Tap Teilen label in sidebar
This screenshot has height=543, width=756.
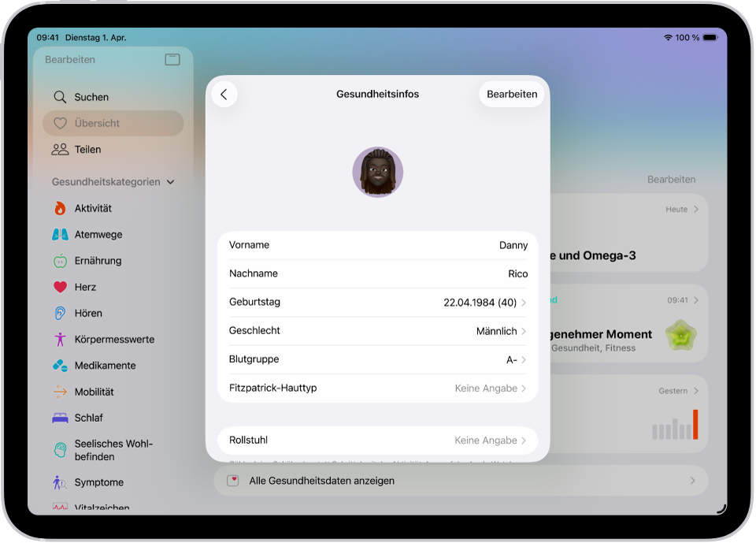[87, 149]
